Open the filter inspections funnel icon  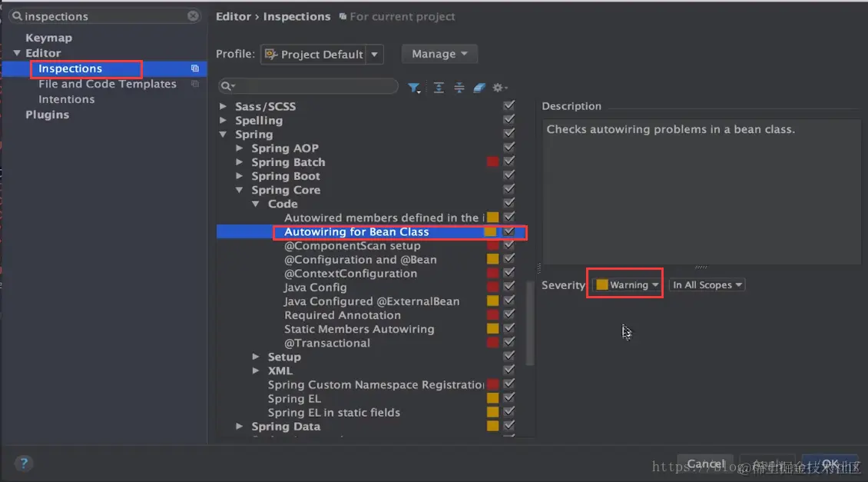click(x=413, y=88)
